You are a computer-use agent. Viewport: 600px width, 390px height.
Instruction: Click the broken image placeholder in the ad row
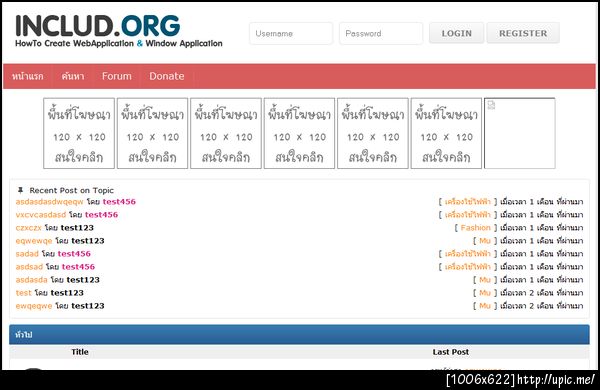coord(520,133)
